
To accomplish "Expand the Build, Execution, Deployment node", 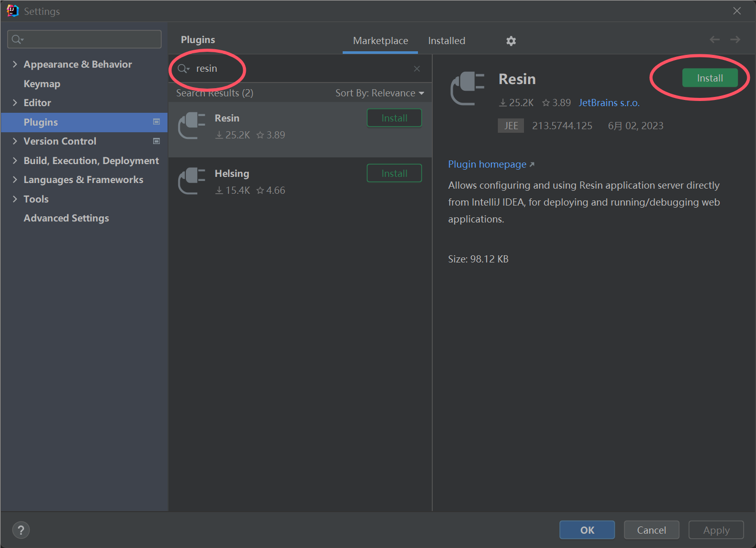I will (x=15, y=160).
